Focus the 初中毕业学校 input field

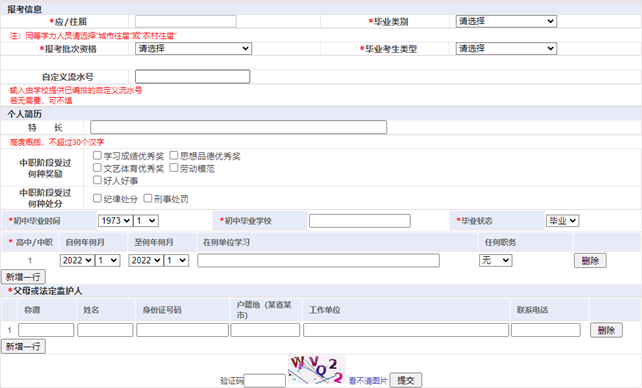tap(359, 221)
